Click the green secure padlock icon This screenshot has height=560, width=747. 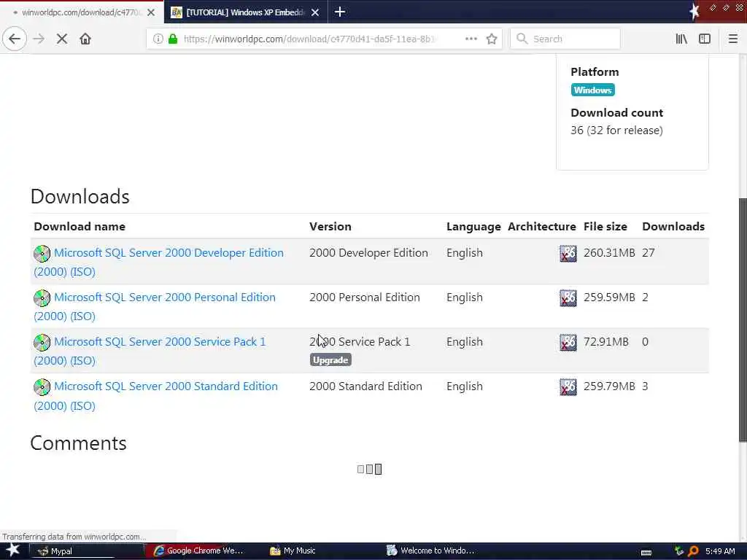pos(173,39)
